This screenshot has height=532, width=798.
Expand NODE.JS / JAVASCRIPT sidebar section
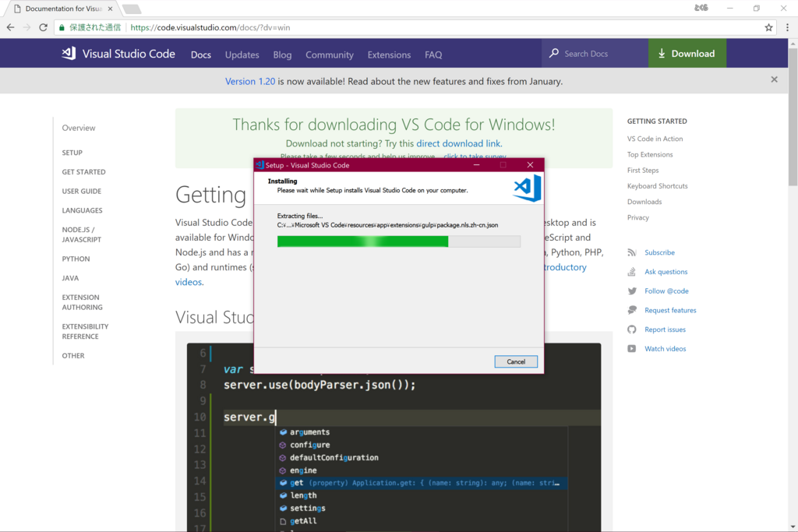click(x=81, y=234)
